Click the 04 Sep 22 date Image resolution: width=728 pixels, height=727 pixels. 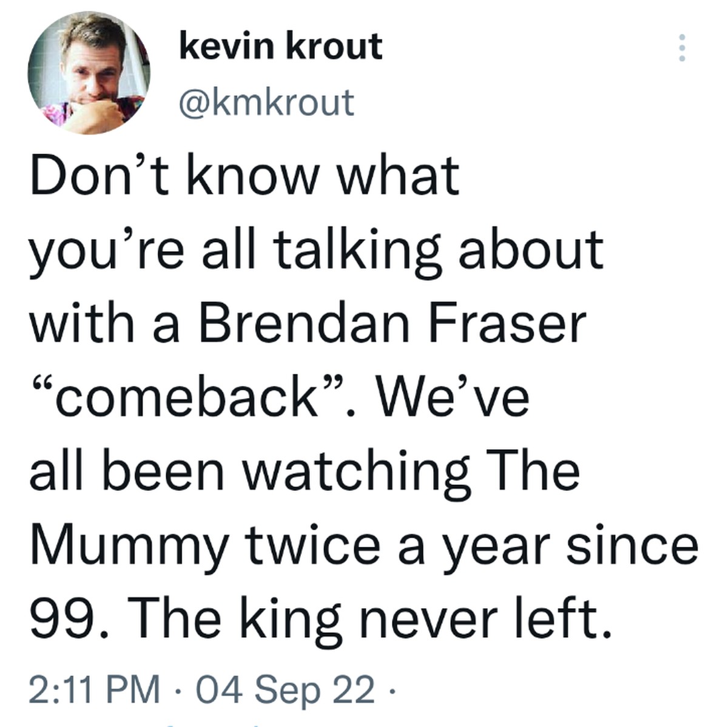coord(286,689)
